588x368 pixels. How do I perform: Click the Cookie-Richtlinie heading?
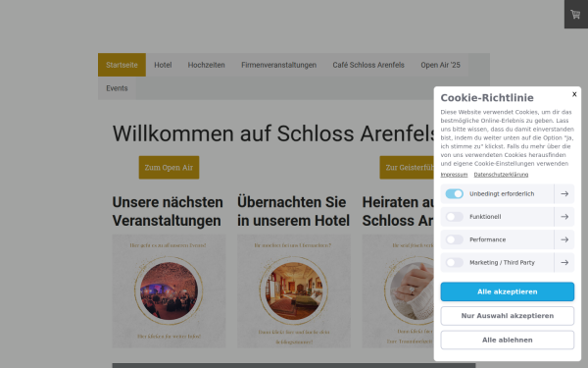pos(487,98)
